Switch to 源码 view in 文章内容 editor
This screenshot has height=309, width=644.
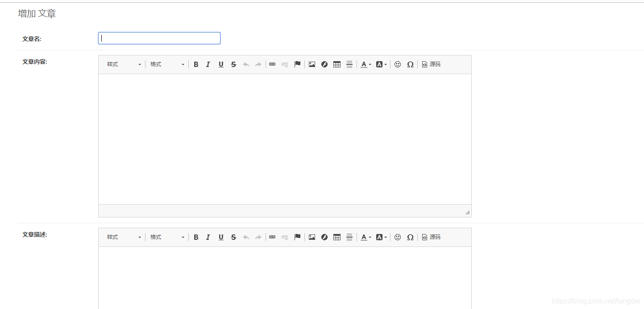[431, 64]
